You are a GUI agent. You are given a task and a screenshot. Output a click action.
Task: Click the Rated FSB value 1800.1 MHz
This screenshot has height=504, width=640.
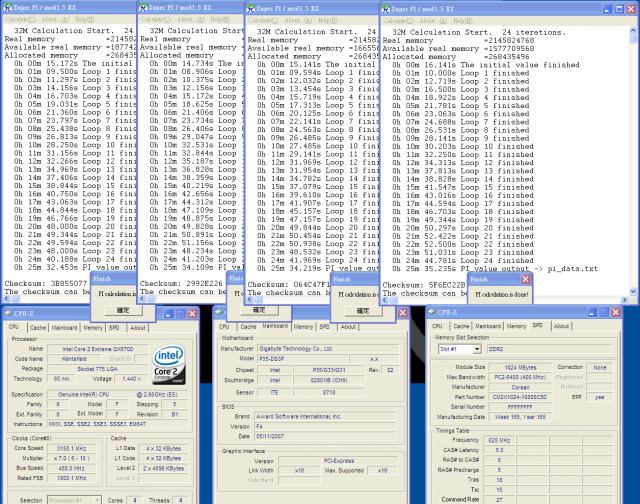pos(71,478)
